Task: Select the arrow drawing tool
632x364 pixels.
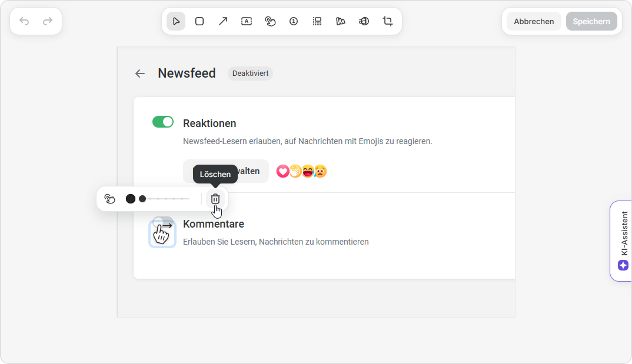Action: pos(223,21)
